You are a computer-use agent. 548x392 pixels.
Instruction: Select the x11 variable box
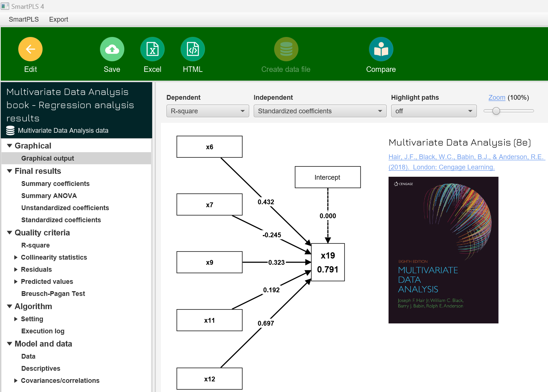point(210,320)
